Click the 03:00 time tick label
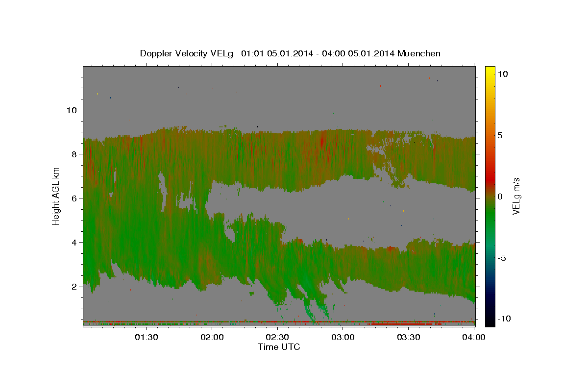This screenshot has width=588, height=392. tap(343, 337)
